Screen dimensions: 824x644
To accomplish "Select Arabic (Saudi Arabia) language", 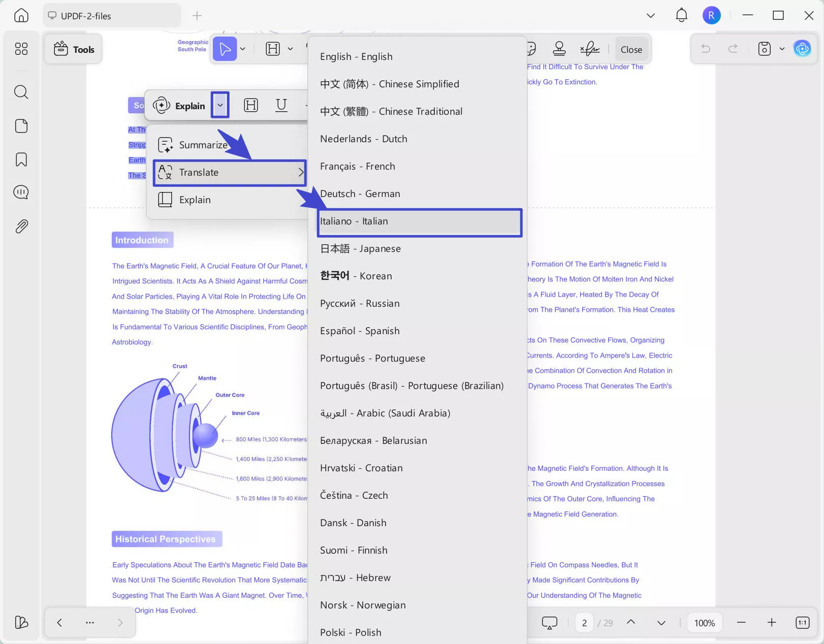I will coord(417,413).
